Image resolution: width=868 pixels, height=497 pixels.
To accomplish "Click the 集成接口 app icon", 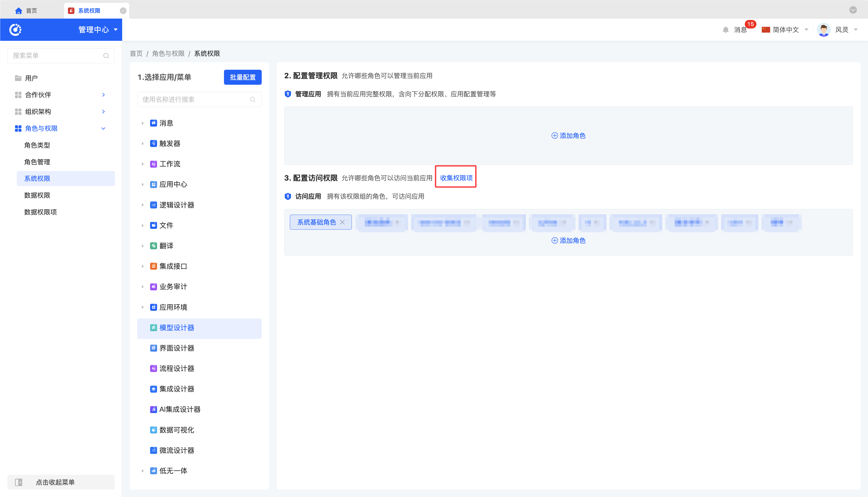I will click(154, 266).
